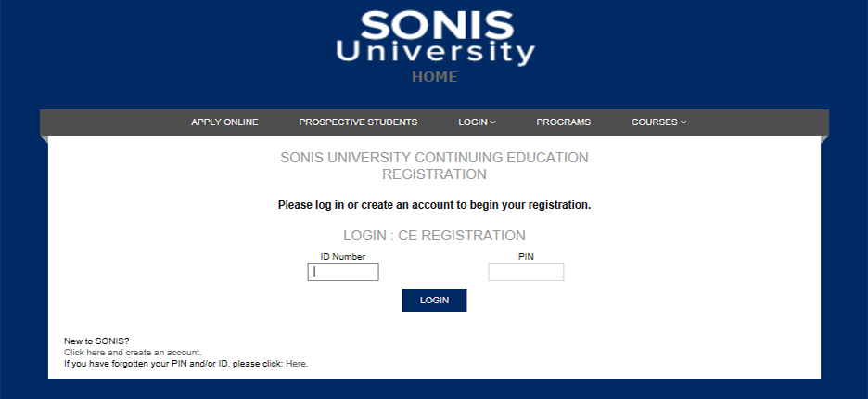
Task: Click into the PIN input field
Action: (x=526, y=272)
